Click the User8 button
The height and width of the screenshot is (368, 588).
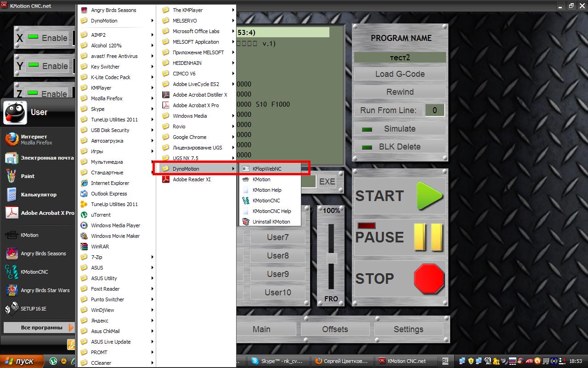click(x=278, y=256)
